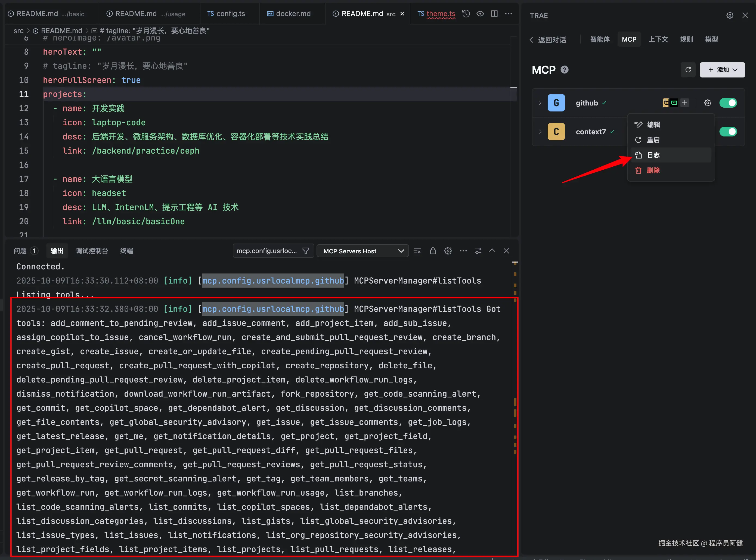Open file history icon next to theme.ts tab

466,14
